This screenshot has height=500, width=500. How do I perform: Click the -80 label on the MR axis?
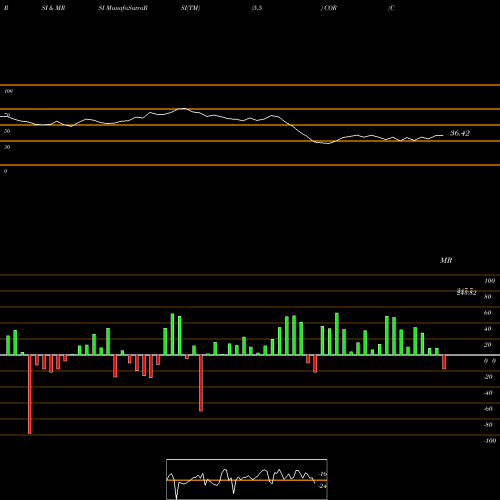pos(488,425)
